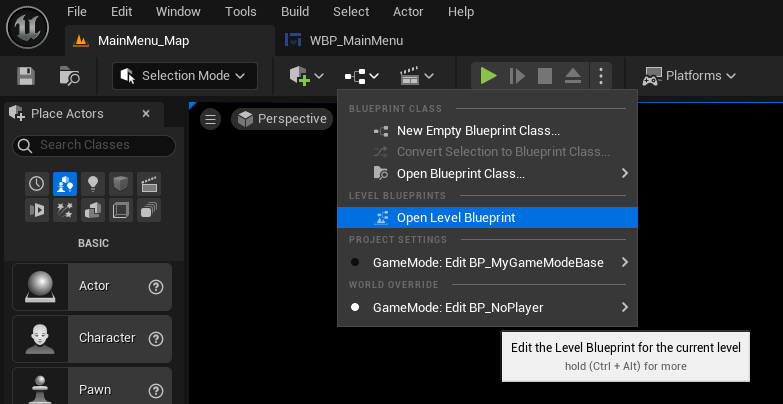Select the Volumes category icon

point(121,210)
